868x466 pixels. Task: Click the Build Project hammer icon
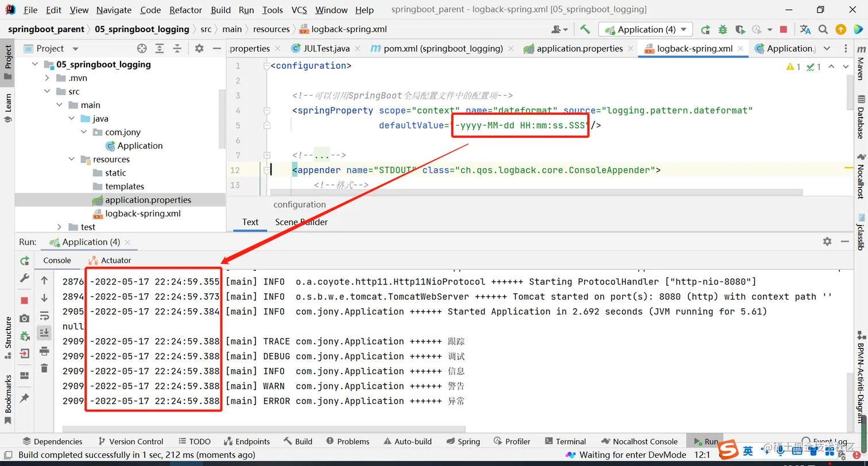tap(585, 29)
